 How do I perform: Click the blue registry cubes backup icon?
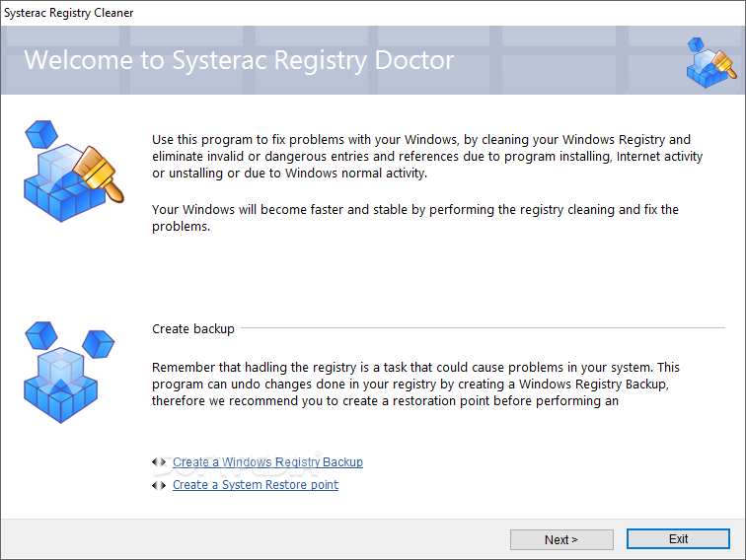coord(69,373)
